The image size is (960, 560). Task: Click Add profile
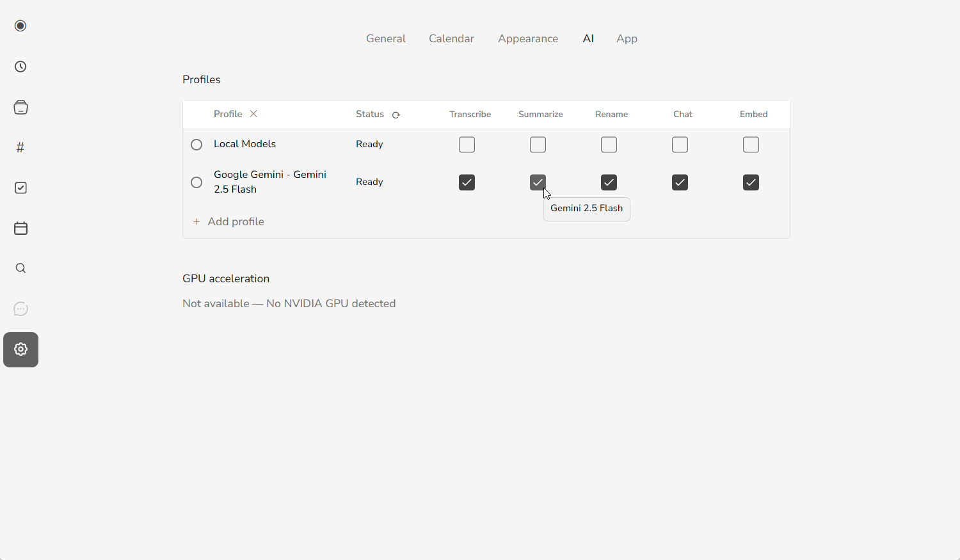click(228, 221)
